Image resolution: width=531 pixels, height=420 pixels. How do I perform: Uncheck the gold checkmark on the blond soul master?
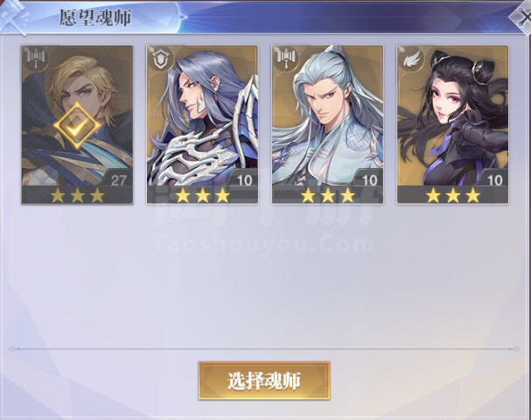[x=77, y=126]
